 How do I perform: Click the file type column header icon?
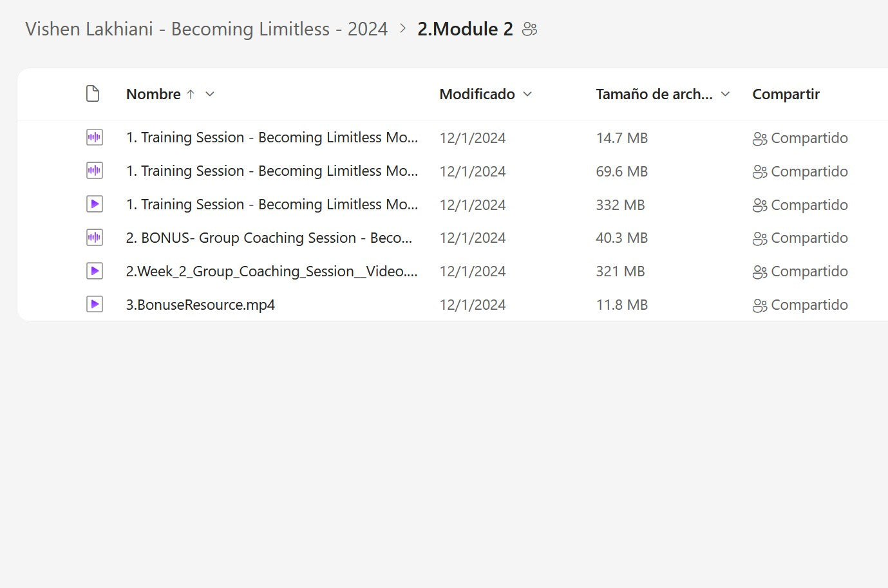[x=93, y=94]
